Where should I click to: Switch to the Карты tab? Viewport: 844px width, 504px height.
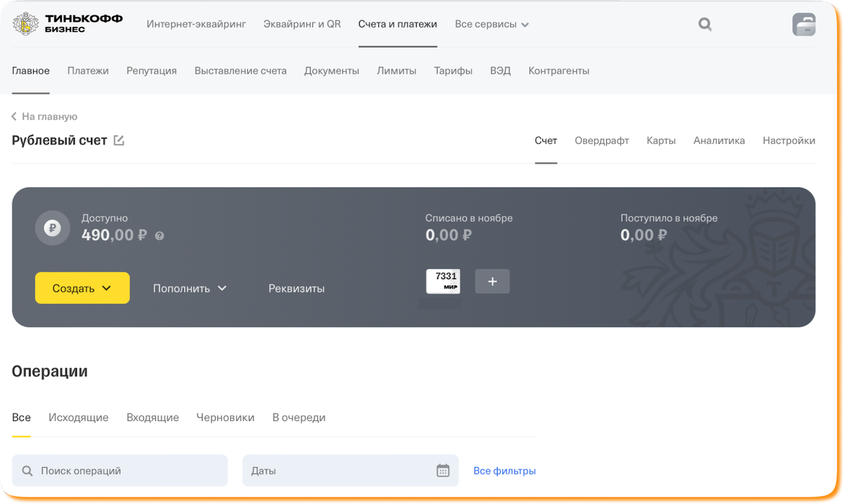pos(661,141)
